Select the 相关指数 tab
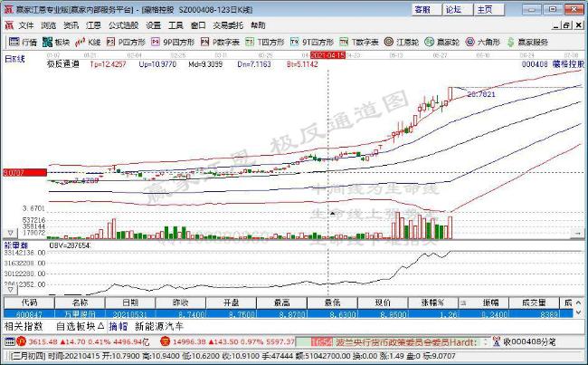588x365 pixels. pyautogui.click(x=24, y=326)
